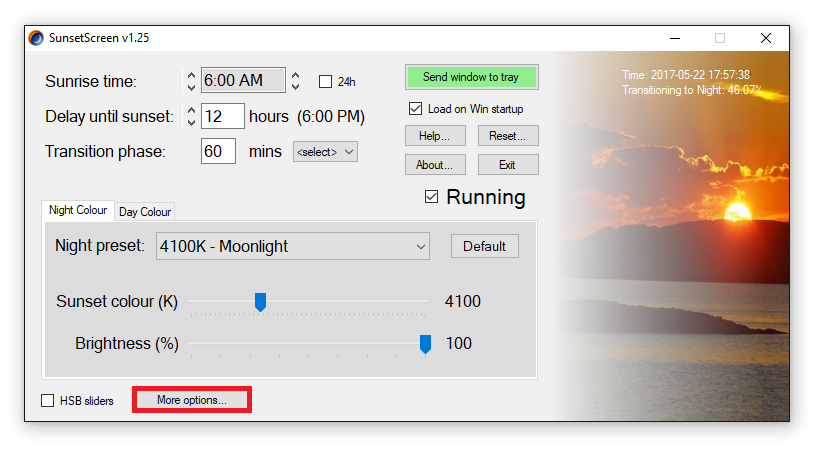Click the delay hours field showing 12
Viewport: 817px width, 452px height.
(222, 116)
